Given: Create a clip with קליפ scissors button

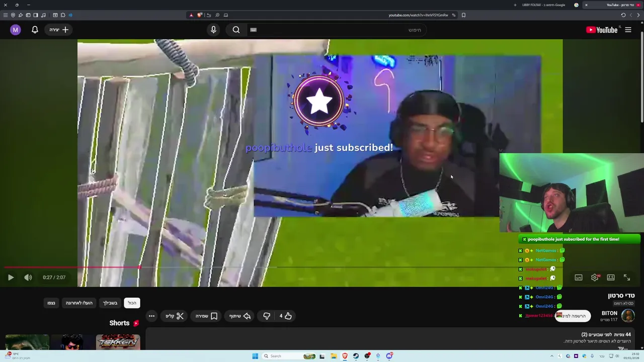Looking at the screenshot, I should tap(175, 316).
